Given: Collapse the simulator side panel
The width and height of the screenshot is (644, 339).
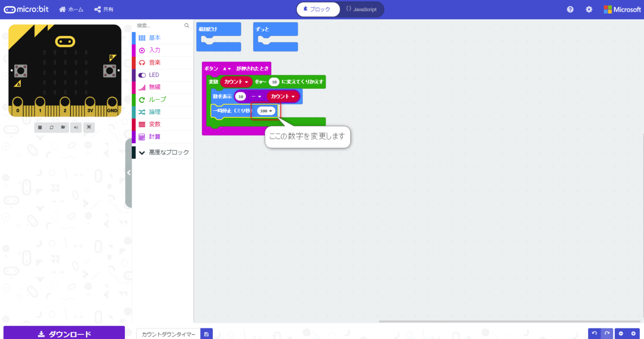Looking at the screenshot, I should [x=129, y=173].
